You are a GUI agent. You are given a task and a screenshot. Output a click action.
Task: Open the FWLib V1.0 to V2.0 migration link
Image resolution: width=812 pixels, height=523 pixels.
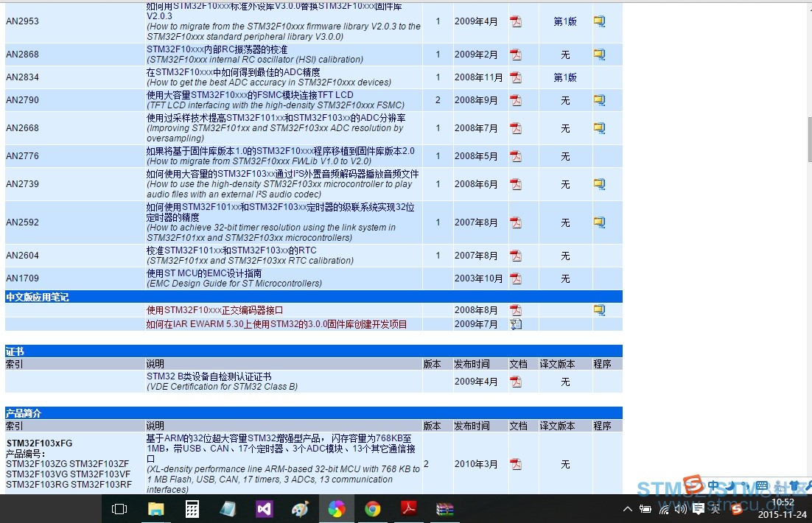[x=280, y=151]
